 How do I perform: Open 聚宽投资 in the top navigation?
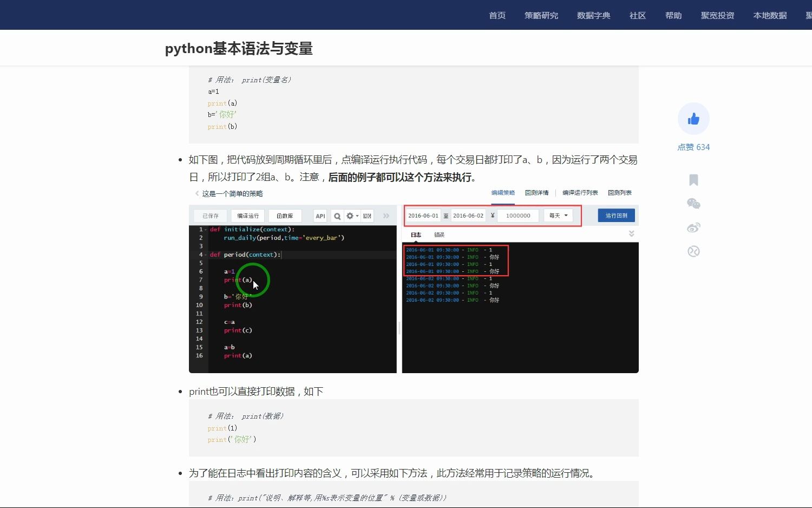point(718,15)
